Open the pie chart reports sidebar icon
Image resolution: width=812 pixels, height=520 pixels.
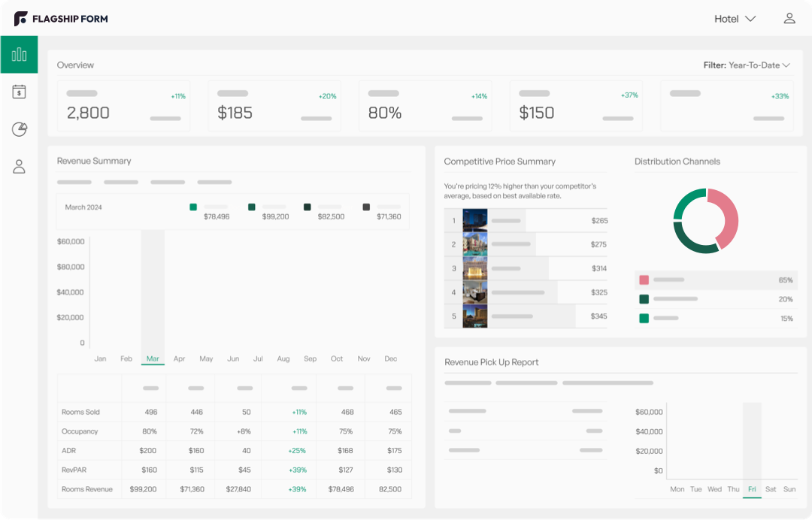[x=19, y=129]
